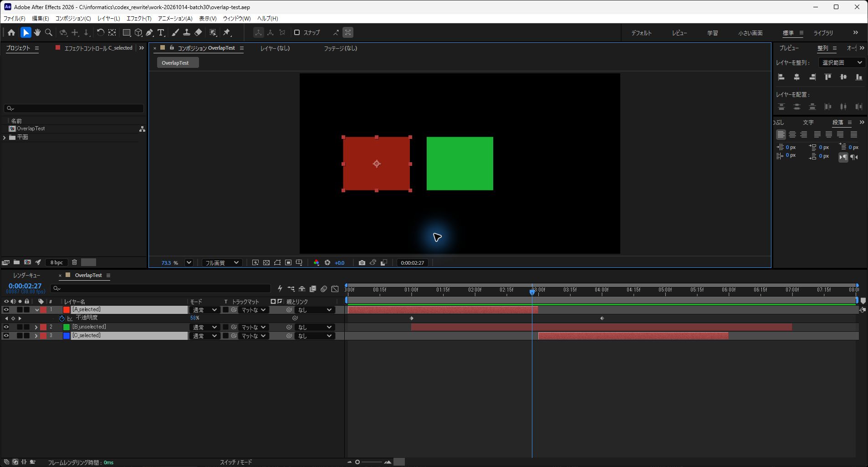The height and width of the screenshot is (467, 868).
Task: Toggle the opacity stopwatch on A_selected
Action: pos(62,318)
